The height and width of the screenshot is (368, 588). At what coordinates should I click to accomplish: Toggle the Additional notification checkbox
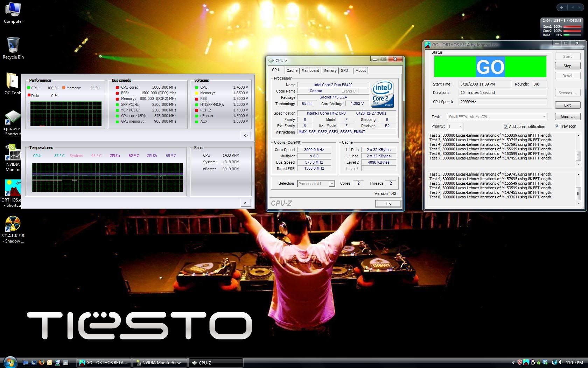(x=506, y=127)
